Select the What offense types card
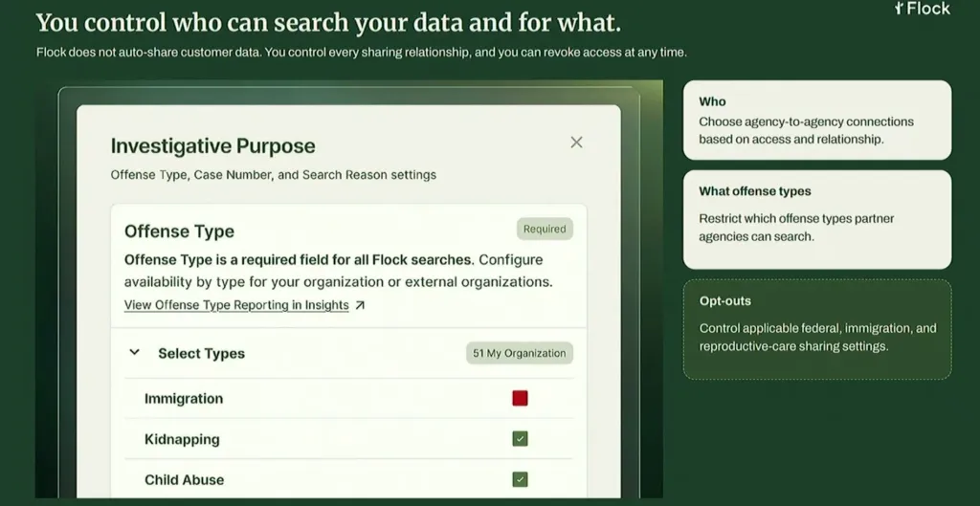 point(817,219)
